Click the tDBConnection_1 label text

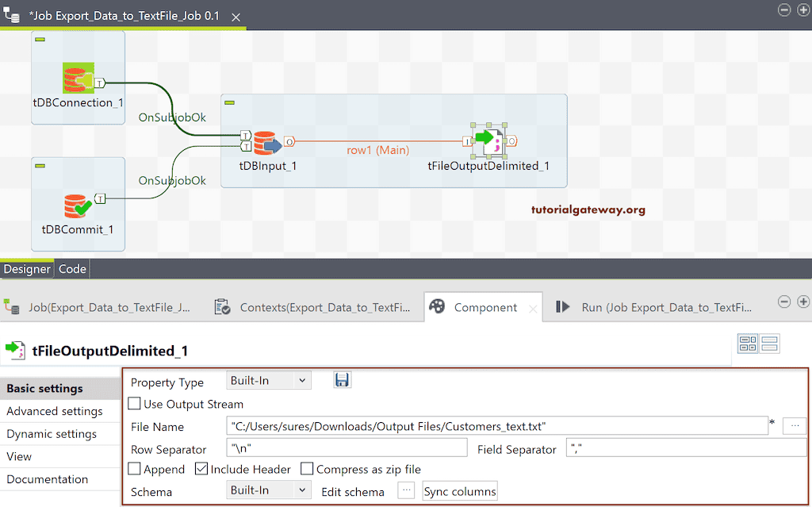(x=79, y=102)
